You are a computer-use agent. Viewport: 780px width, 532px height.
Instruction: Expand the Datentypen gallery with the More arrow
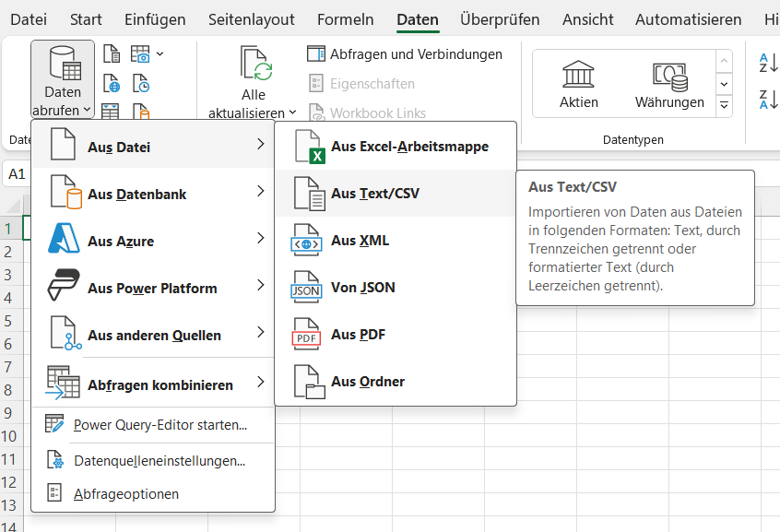pyautogui.click(x=725, y=105)
